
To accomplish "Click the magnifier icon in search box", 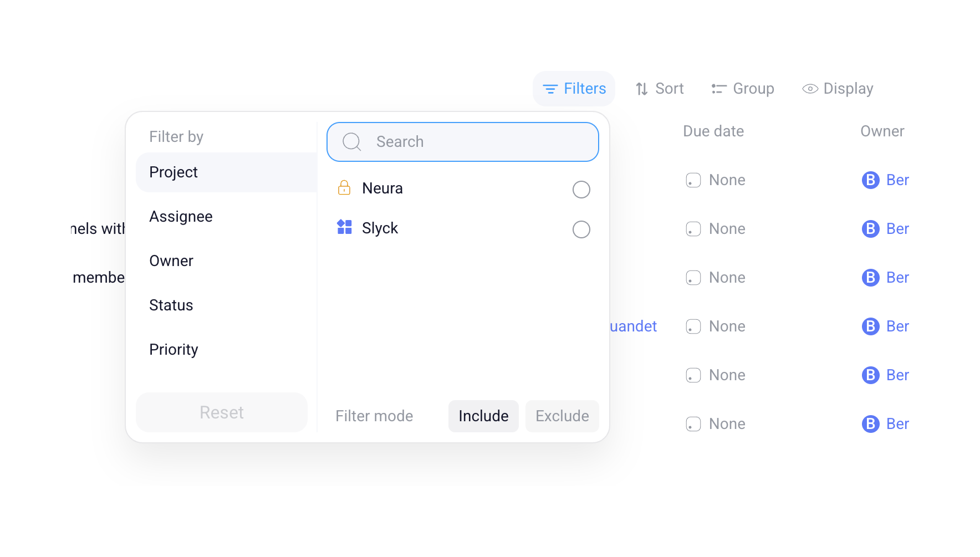I will click(351, 142).
